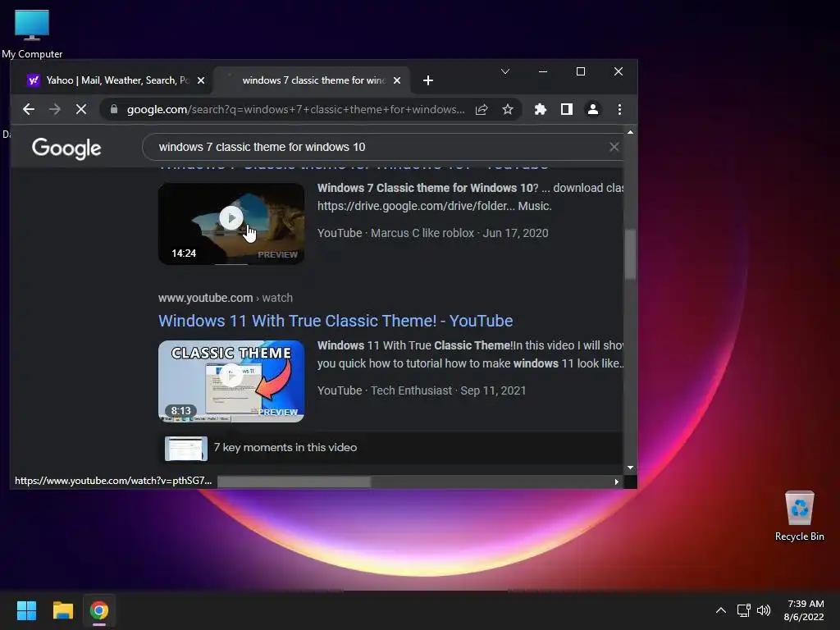Screen dimensions: 840x630
Task: Open a new tab
Action: (427, 80)
